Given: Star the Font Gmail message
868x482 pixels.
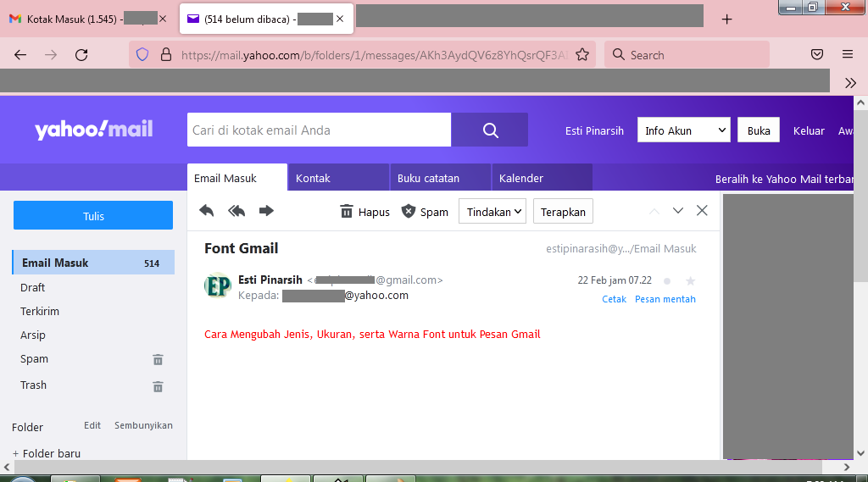Looking at the screenshot, I should 690,281.
